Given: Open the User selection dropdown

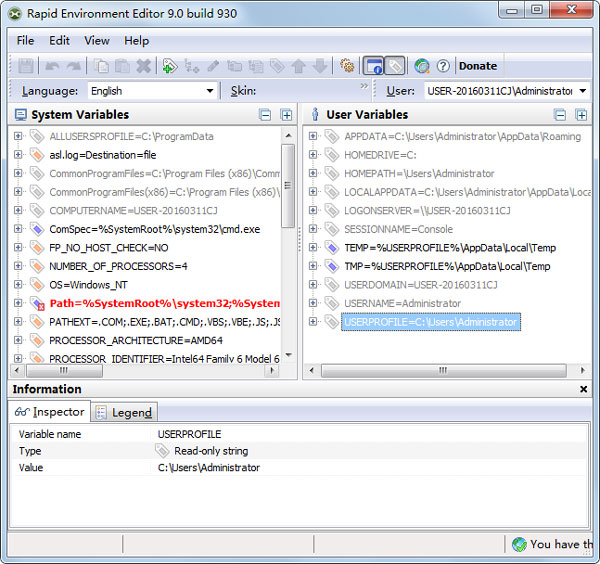Looking at the screenshot, I should tap(582, 91).
